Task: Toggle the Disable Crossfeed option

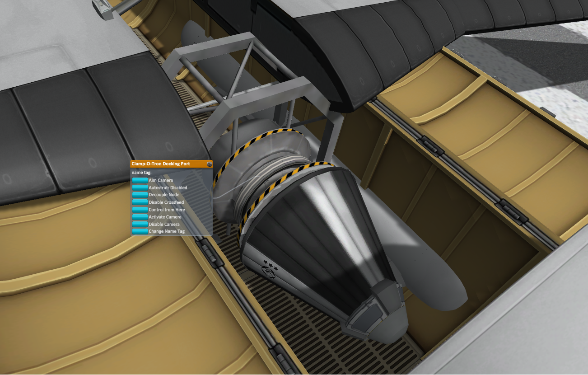Action: tap(140, 202)
